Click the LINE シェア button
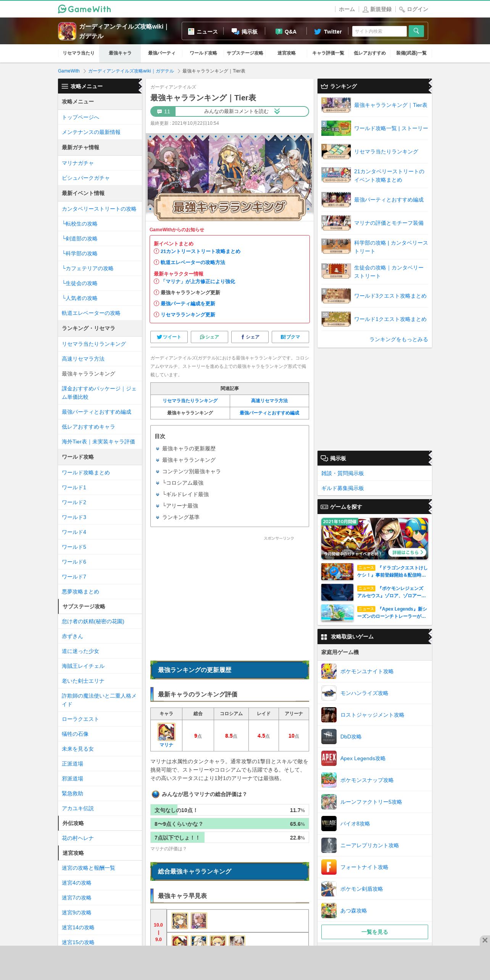 (209, 337)
